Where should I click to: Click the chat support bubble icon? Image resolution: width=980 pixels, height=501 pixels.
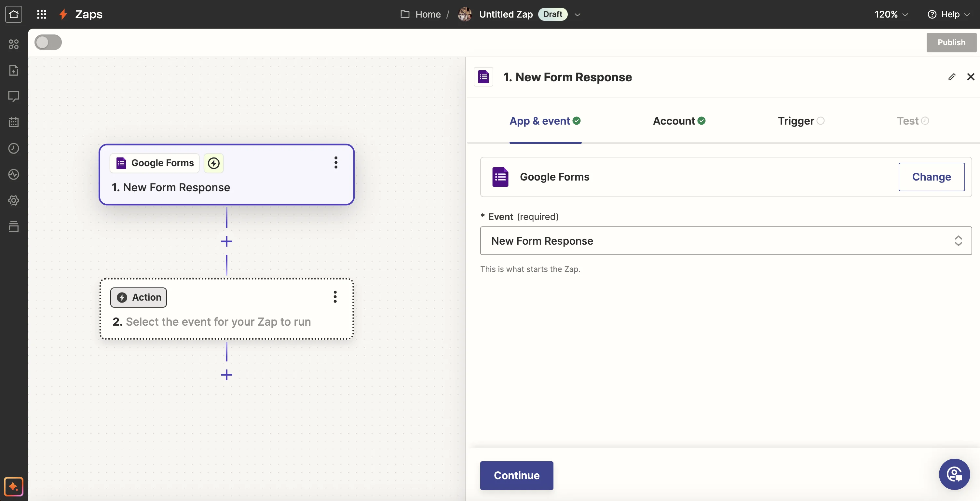pyautogui.click(x=954, y=474)
